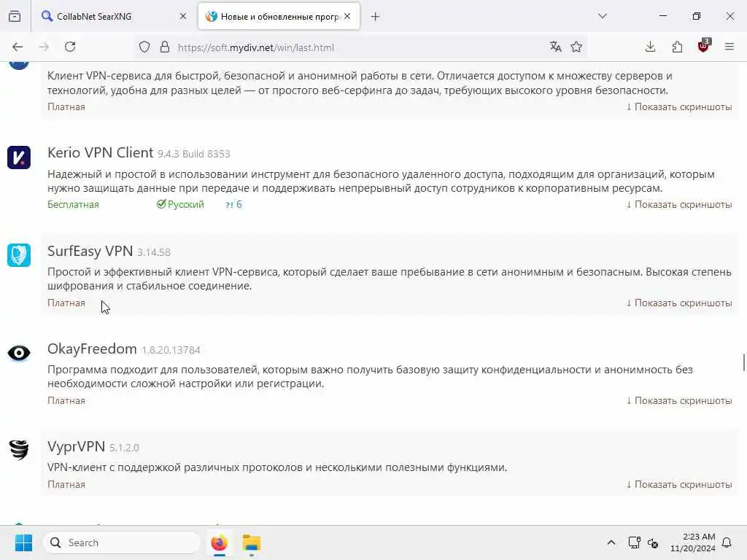Image resolution: width=747 pixels, height=560 pixels.
Task: Click the Платная label under OkayFreedom
Action: tap(66, 400)
